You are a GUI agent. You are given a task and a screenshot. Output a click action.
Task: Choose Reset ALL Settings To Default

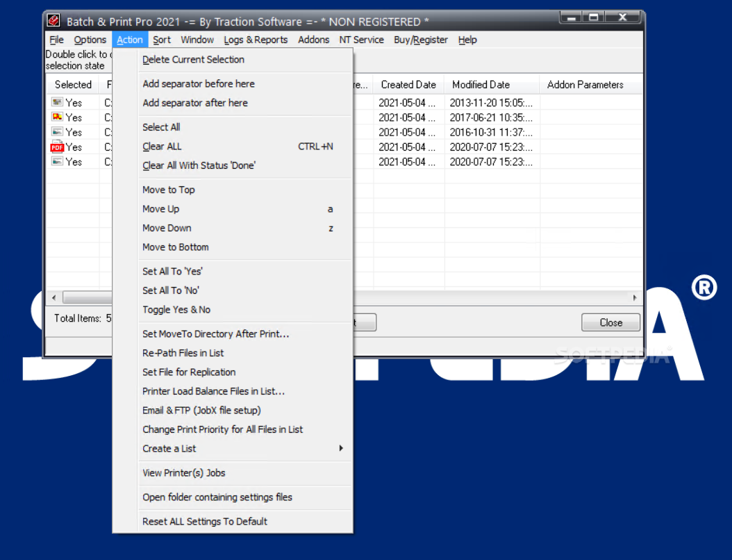(x=233, y=522)
